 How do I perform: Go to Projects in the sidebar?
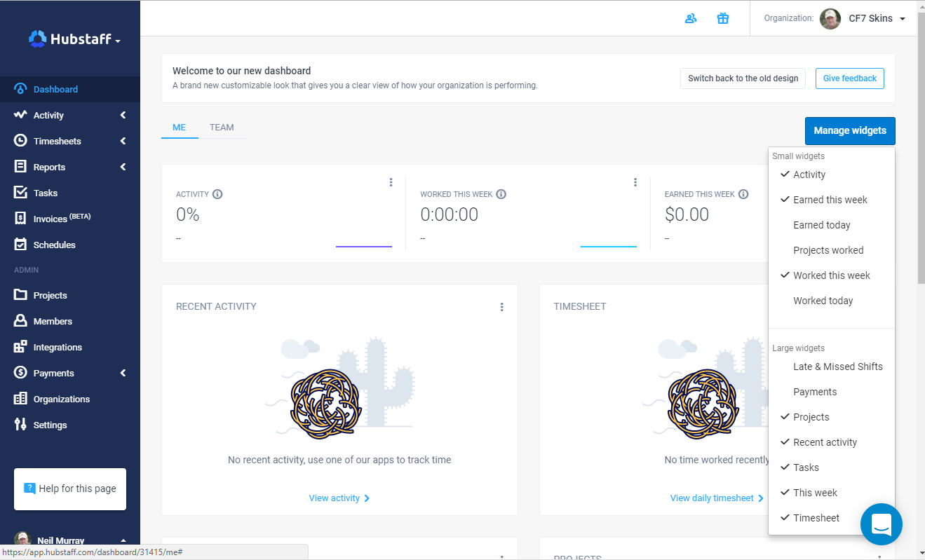click(50, 295)
